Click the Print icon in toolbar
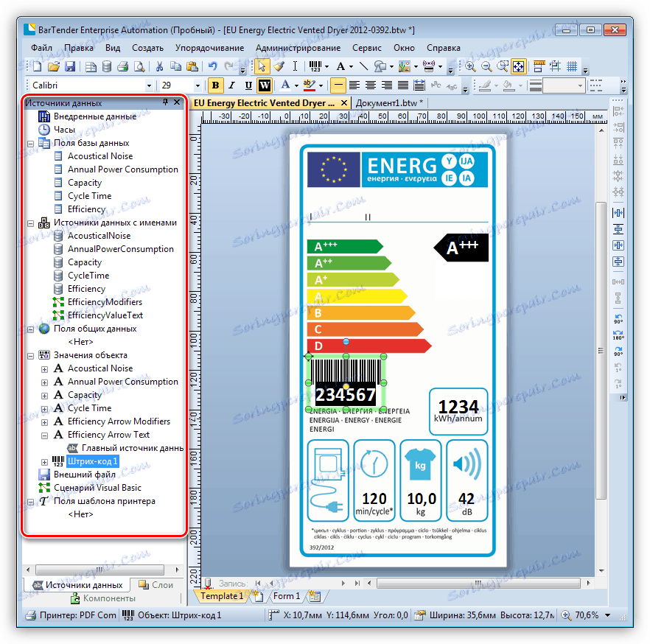Screen dimensions: 650x644 [x=122, y=67]
